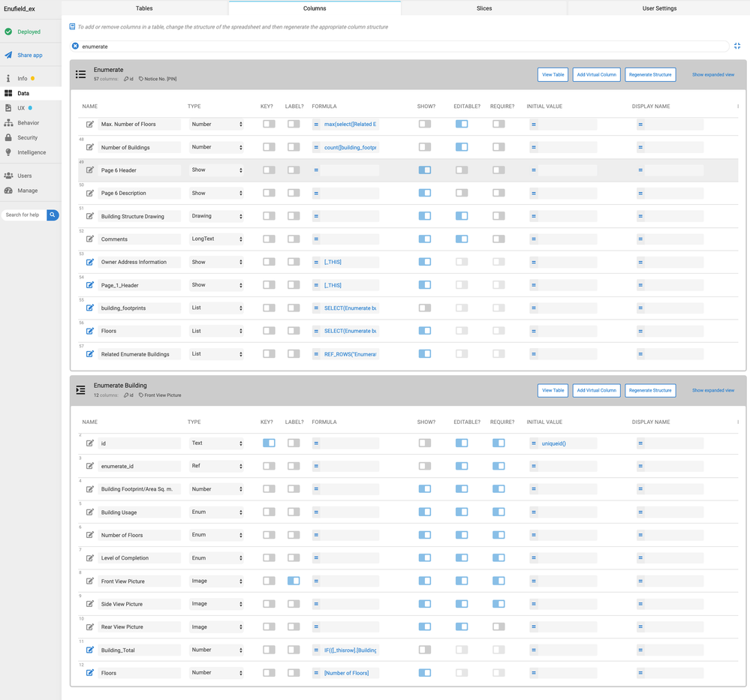Open the User Settings tab
The height and width of the screenshot is (700, 750).
click(659, 8)
